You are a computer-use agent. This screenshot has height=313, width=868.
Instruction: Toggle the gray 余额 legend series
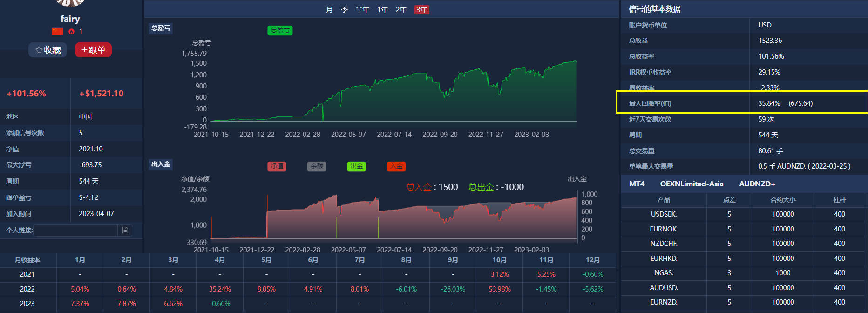tap(317, 166)
